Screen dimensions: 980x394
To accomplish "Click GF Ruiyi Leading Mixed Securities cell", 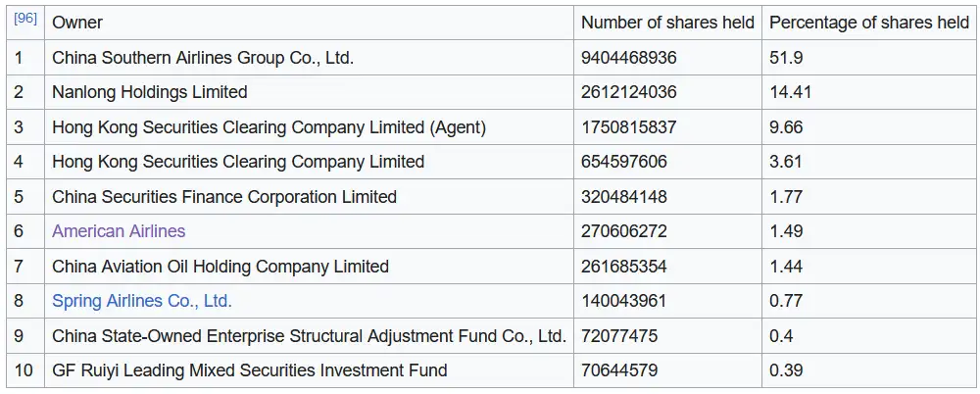I will pos(250,370).
